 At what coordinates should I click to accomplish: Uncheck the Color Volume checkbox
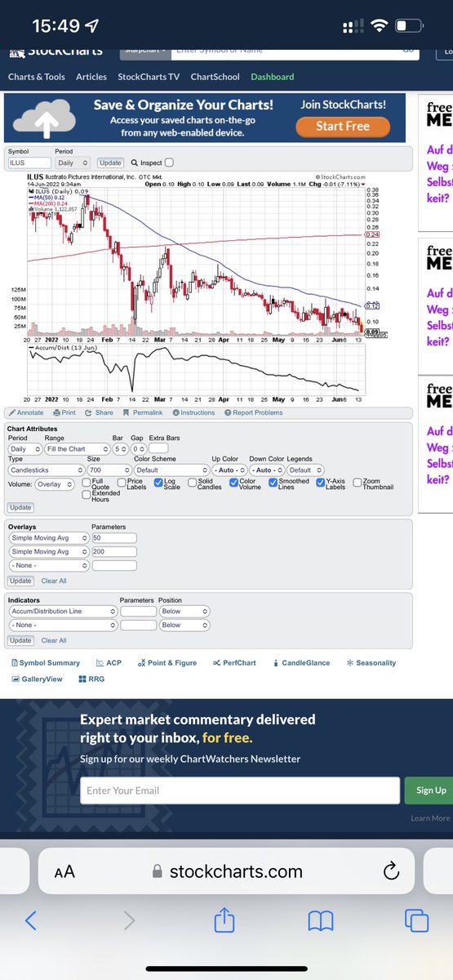[x=233, y=482]
